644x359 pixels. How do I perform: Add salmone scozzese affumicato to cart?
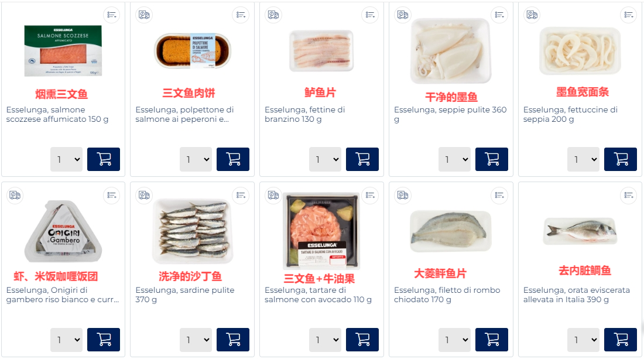[x=104, y=159]
